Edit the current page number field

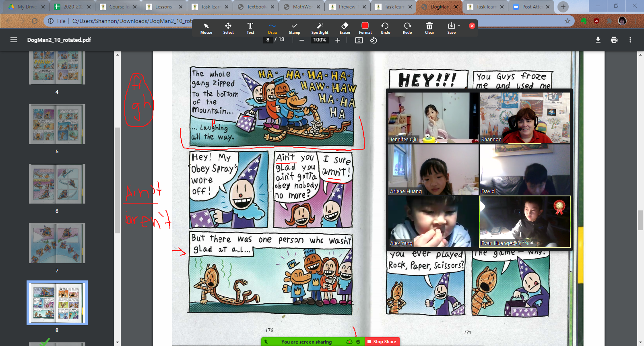[x=268, y=40]
